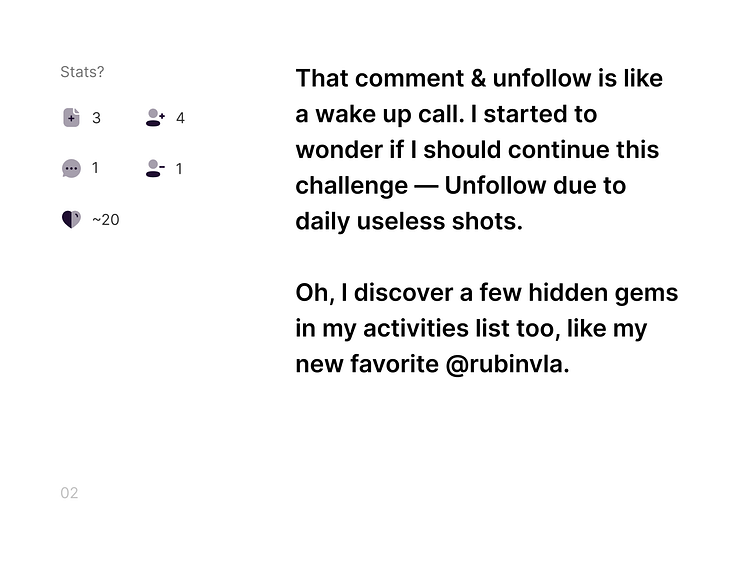Click the phrase "daily useless shots"
752x564 pixels.
pyautogui.click(x=409, y=222)
